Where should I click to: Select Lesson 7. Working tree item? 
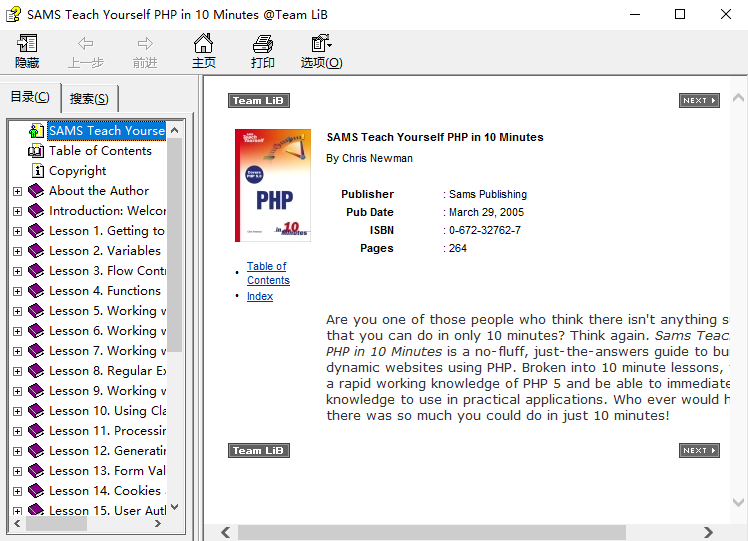(x=102, y=351)
